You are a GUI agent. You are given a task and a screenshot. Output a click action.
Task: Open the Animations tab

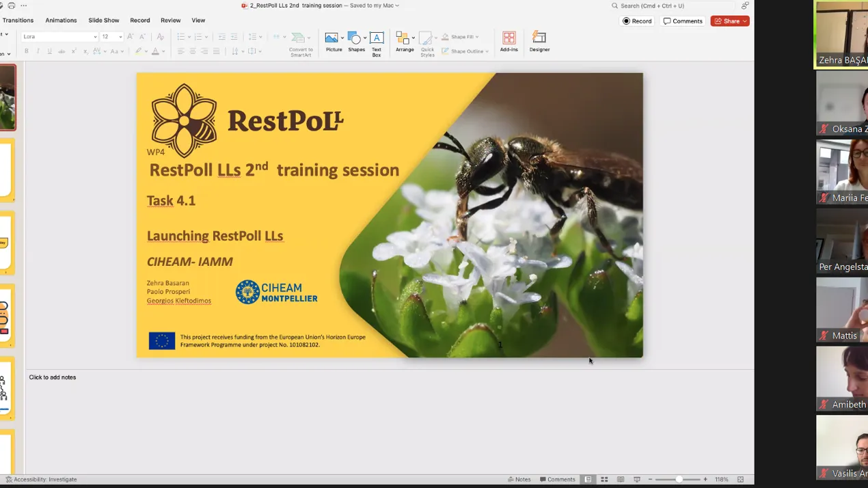pos(61,21)
